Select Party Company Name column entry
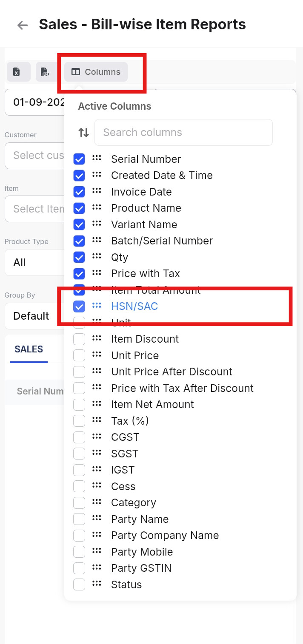This screenshot has width=303, height=644. pyautogui.click(x=165, y=535)
